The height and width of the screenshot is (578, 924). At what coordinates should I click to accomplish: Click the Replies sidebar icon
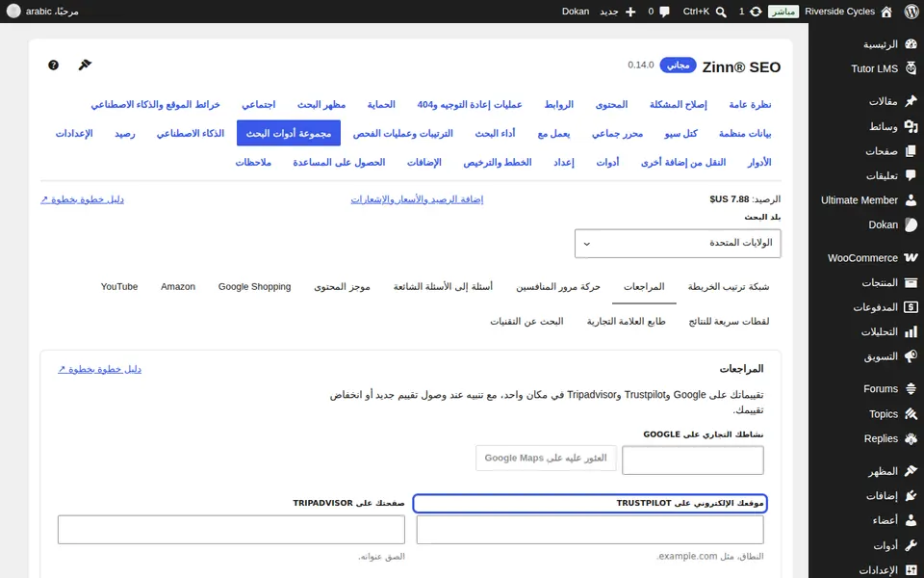point(911,439)
